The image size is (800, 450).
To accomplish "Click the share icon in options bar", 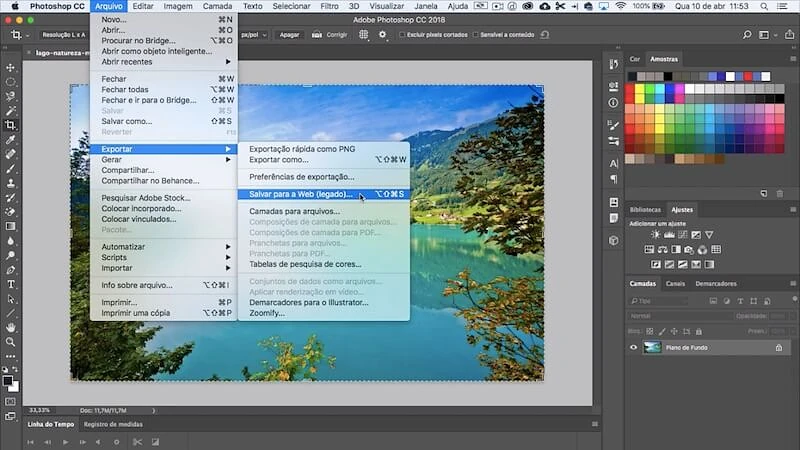I will click(789, 35).
